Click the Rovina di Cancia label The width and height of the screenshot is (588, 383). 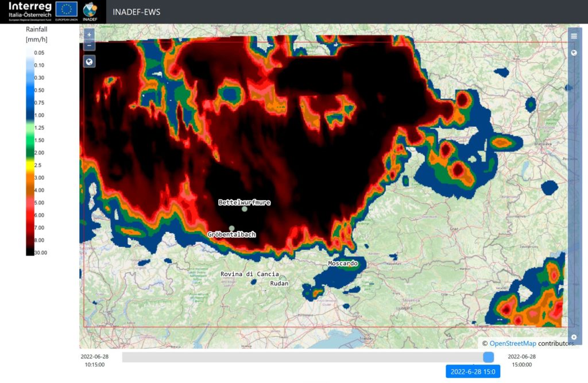[x=250, y=274]
